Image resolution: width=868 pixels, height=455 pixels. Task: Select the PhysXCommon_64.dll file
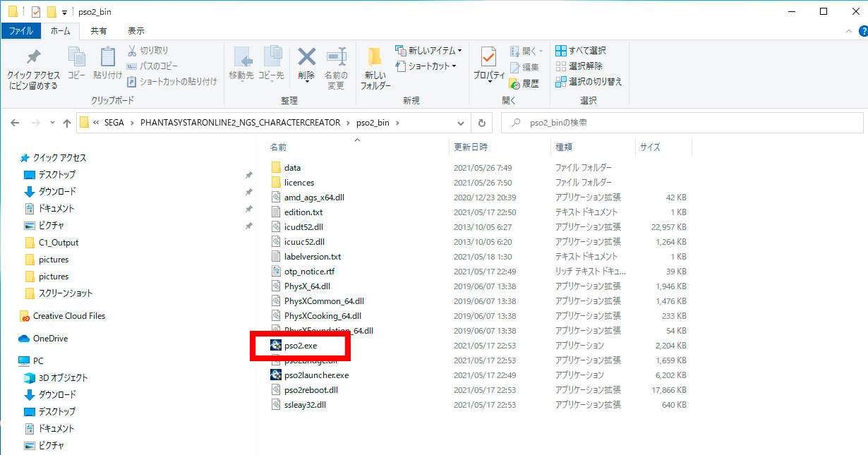point(324,301)
